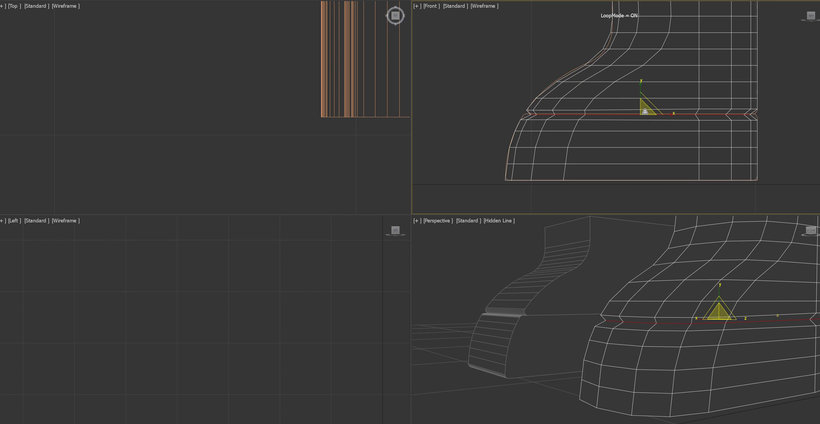Open the Wireframe menu in Front viewport
This screenshot has width=820, height=424.
pyautogui.click(x=484, y=6)
